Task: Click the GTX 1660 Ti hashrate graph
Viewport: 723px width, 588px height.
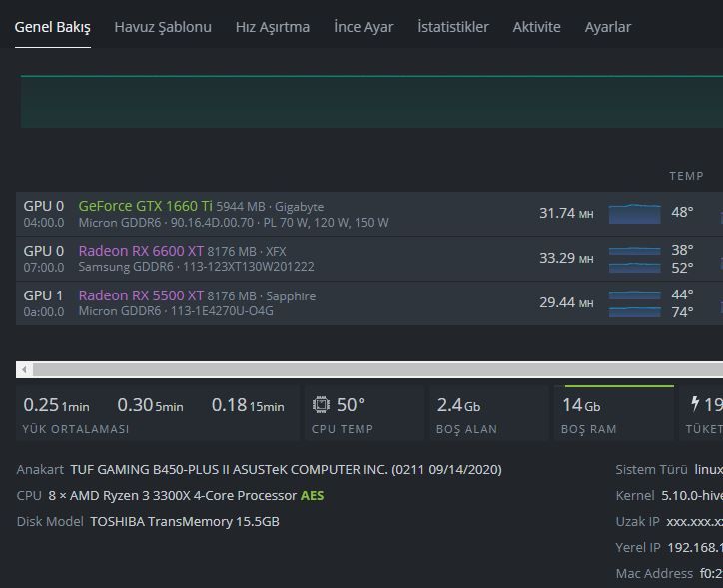Action: (x=634, y=214)
